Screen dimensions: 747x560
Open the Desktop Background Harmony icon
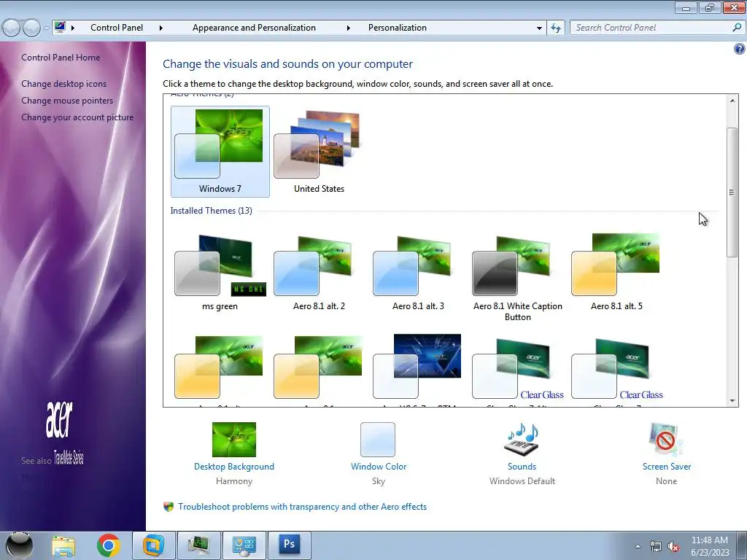pos(234,439)
